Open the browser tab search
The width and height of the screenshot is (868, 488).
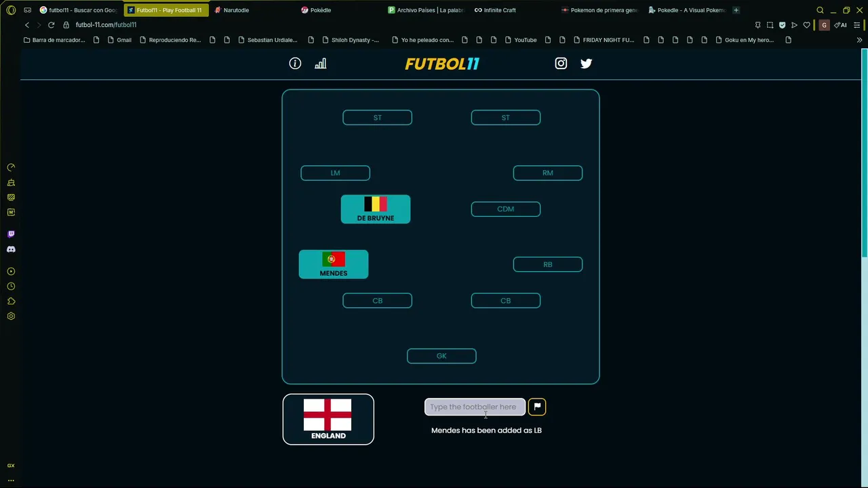tap(820, 10)
